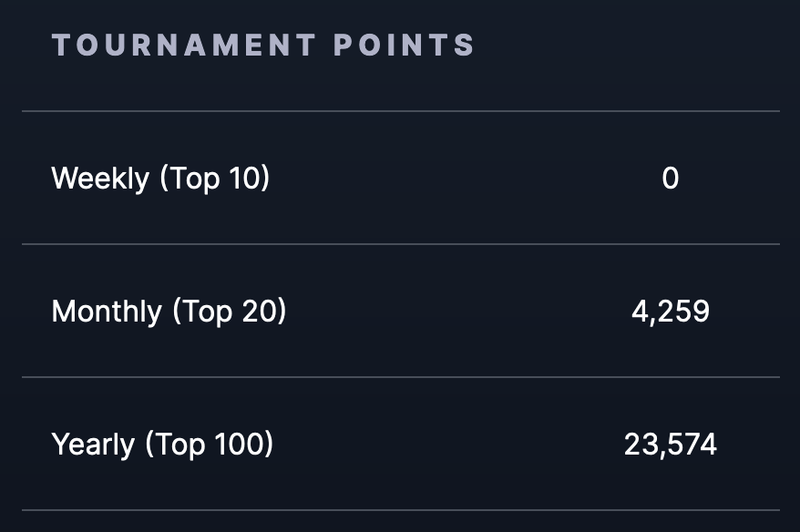Click the divider between Monthly and Yearly rows

(x=401, y=377)
